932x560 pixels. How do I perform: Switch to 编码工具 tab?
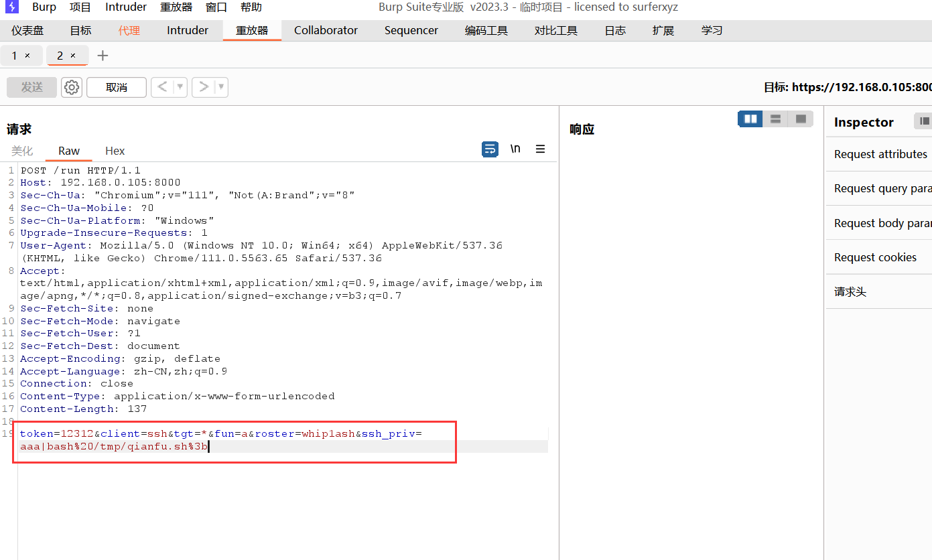click(x=486, y=30)
